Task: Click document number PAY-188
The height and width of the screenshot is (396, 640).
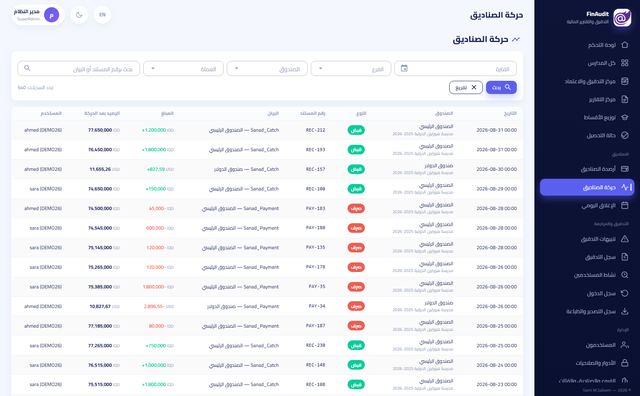Action: 316,228
